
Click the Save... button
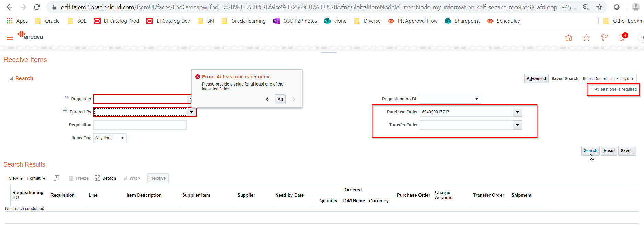tap(627, 151)
